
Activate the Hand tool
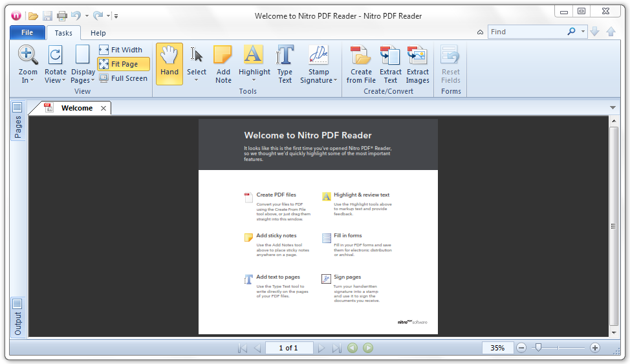click(169, 64)
